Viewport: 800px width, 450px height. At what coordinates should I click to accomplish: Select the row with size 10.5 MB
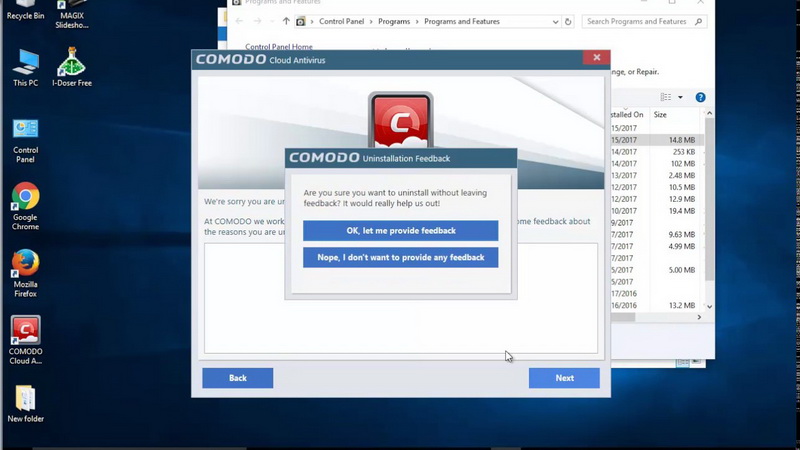tap(657, 187)
